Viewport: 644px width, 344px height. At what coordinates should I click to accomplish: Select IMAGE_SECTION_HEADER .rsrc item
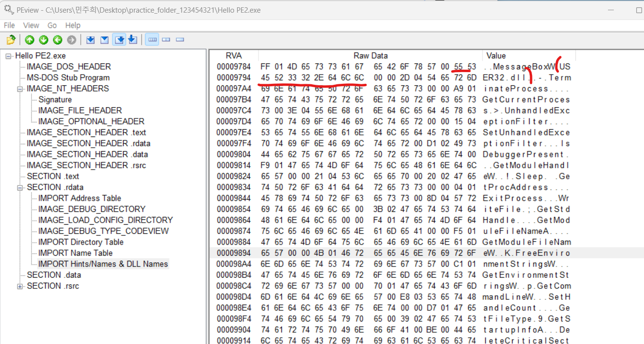[x=86, y=165]
